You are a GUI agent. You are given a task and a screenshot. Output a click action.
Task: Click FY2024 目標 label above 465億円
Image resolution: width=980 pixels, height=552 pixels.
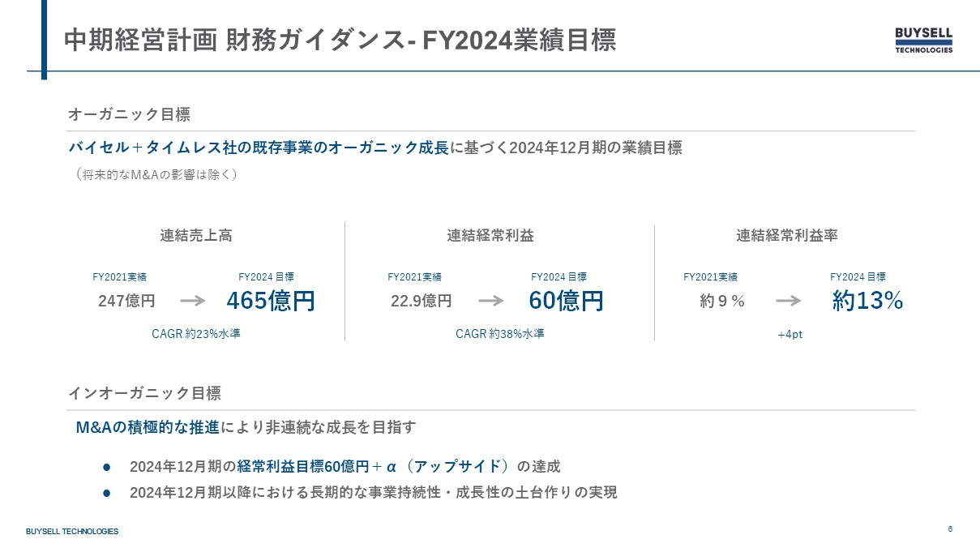(266, 277)
